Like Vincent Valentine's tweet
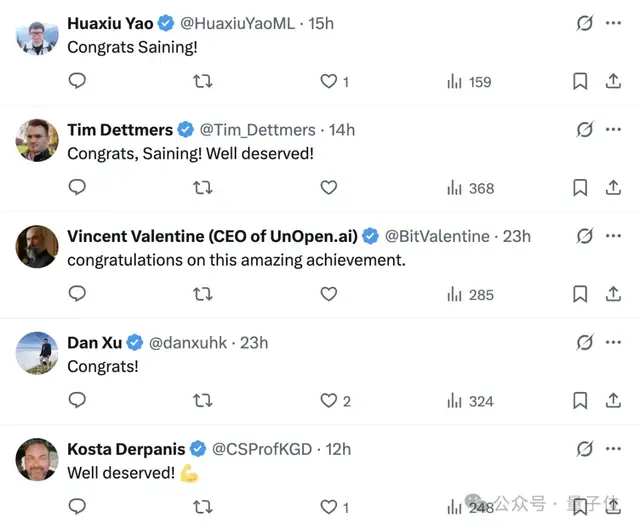 [328, 294]
